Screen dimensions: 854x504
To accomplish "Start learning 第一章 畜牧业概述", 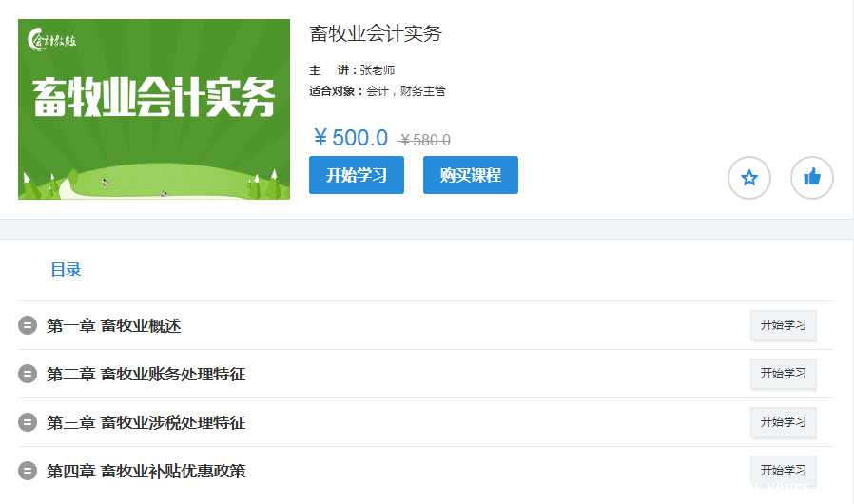I will click(783, 325).
